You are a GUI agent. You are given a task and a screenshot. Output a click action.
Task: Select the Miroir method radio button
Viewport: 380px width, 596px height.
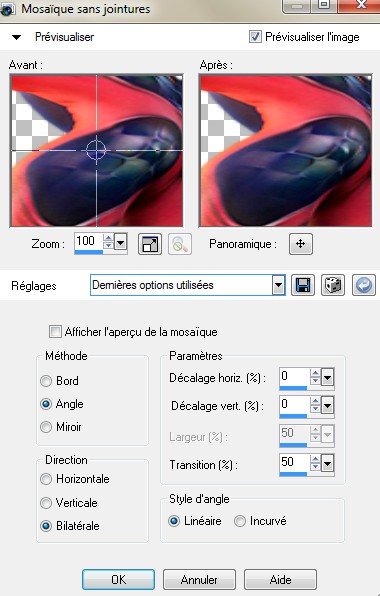[46, 427]
